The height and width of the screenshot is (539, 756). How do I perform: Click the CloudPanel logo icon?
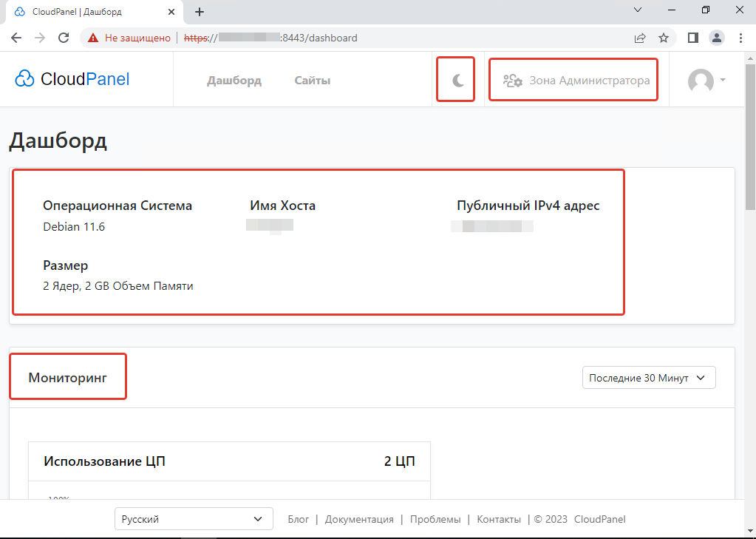(24, 78)
